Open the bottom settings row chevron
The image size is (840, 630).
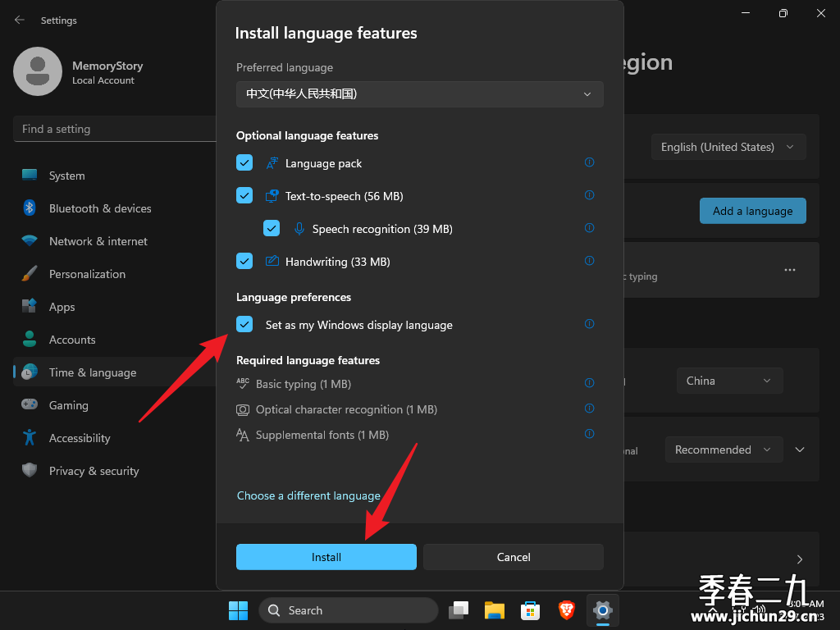point(800,559)
